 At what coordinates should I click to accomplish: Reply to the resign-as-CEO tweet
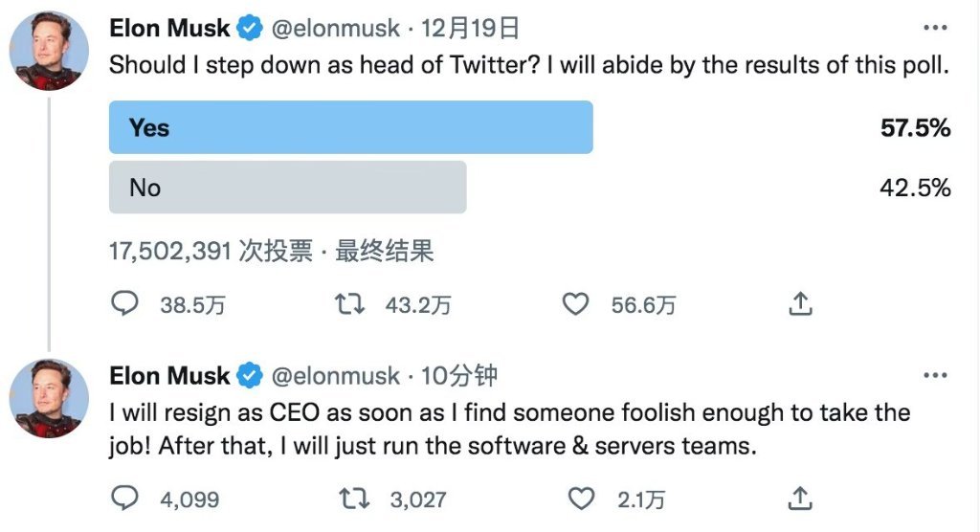125,498
